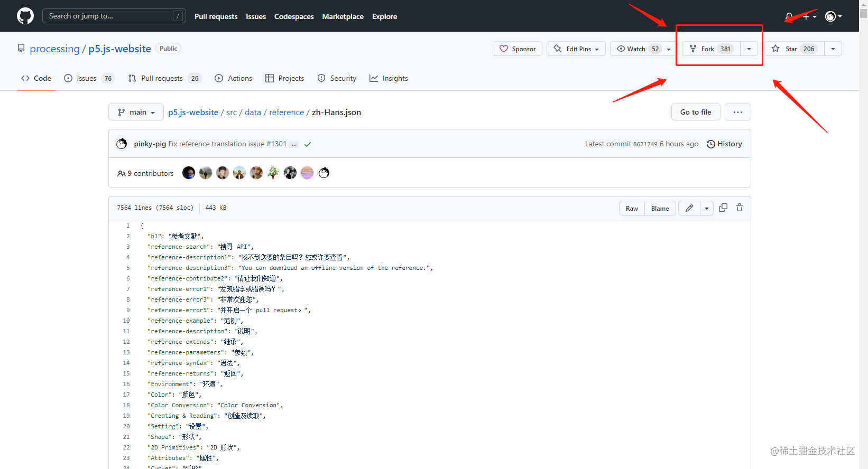Viewport: 868px width, 469px height.
Task: Open the src breadcrumb folder
Action: [232, 112]
